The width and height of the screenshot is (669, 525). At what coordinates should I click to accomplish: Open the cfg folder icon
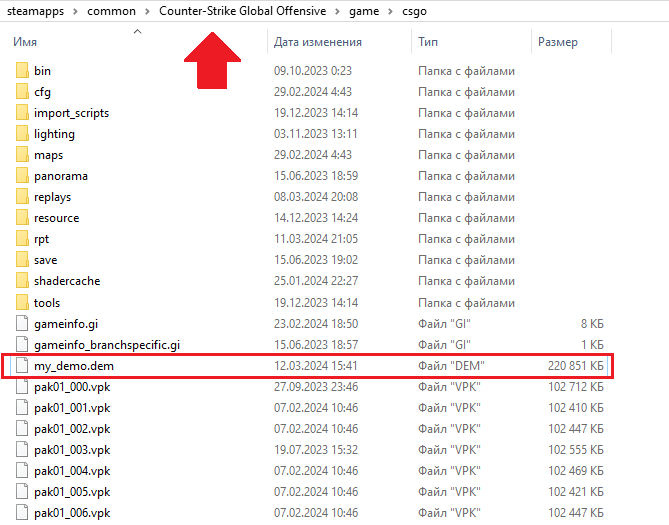tap(22, 91)
